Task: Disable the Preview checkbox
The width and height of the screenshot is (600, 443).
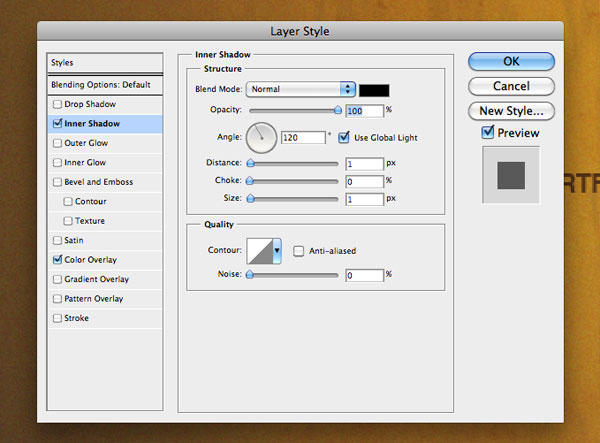Action: pyautogui.click(x=487, y=133)
